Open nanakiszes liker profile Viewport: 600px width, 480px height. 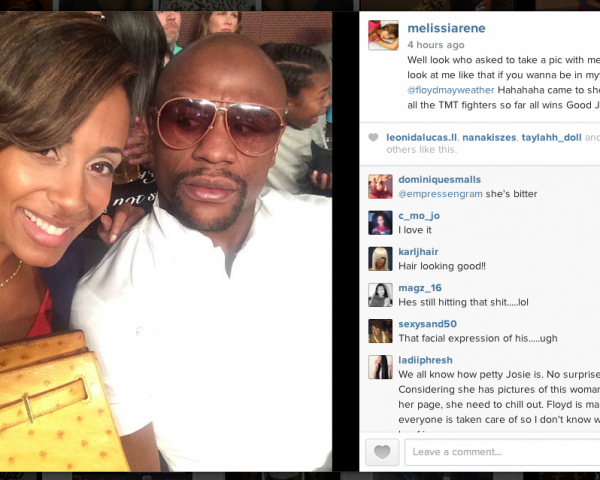(489, 137)
